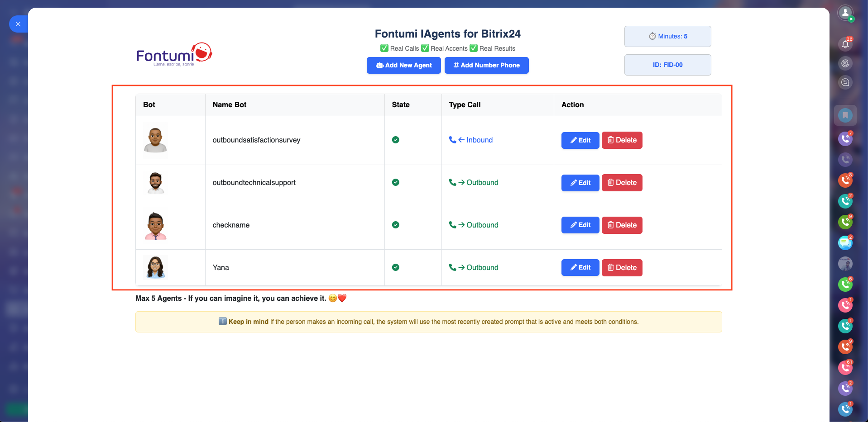Click the user profile avatar icon
The height and width of the screenshot is (422, 868).
[845, 13]
